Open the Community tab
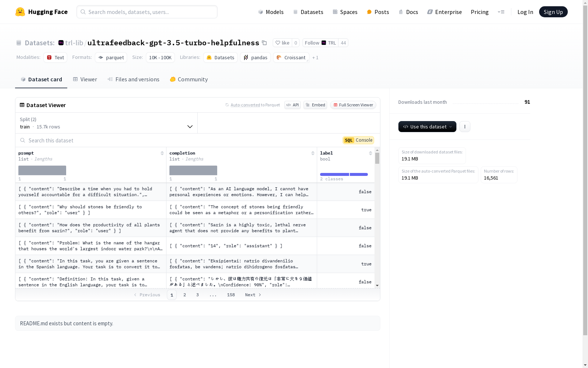This screenshot has width=588, height=368. tap(189, 79)
